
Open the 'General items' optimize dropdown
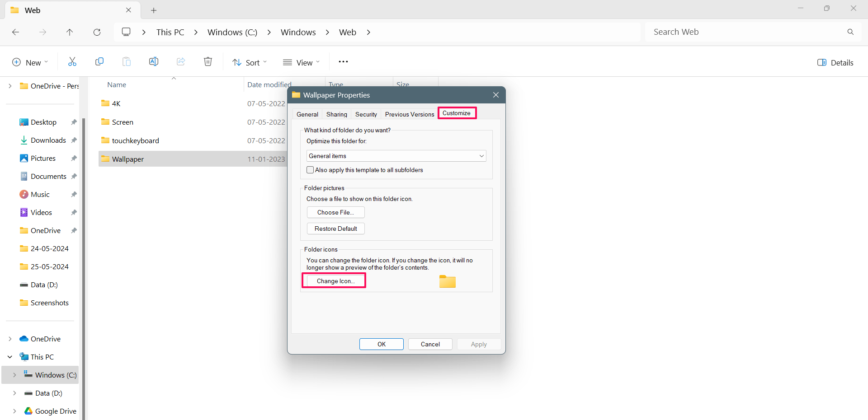coord(396,156)
